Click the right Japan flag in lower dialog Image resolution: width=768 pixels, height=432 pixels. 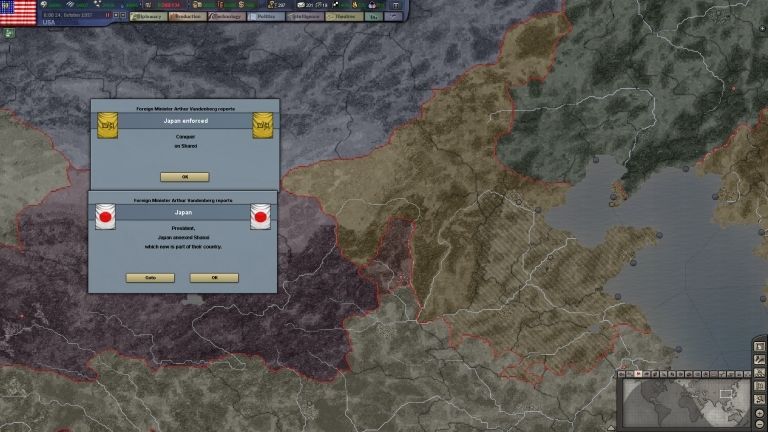[261, 216]
